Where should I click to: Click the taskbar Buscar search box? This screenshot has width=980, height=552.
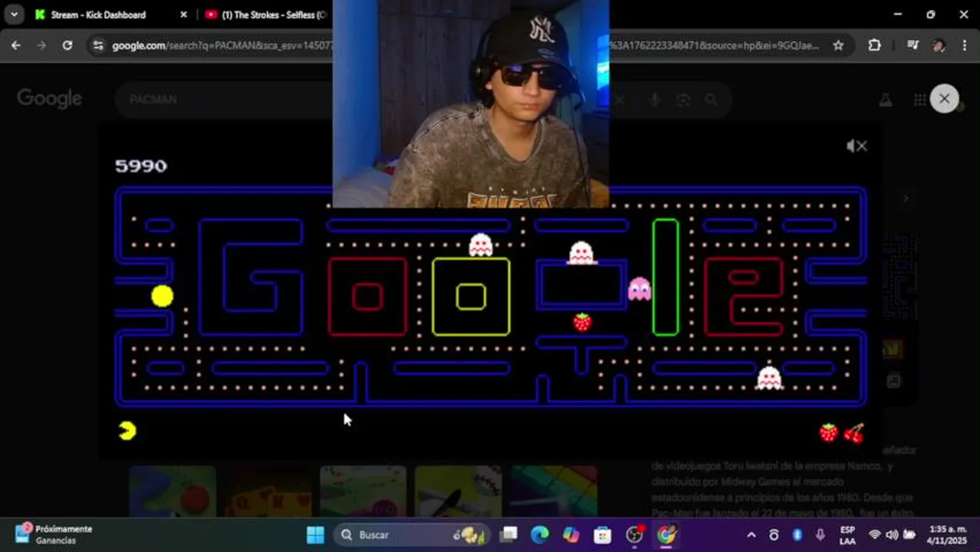[413, 534]
